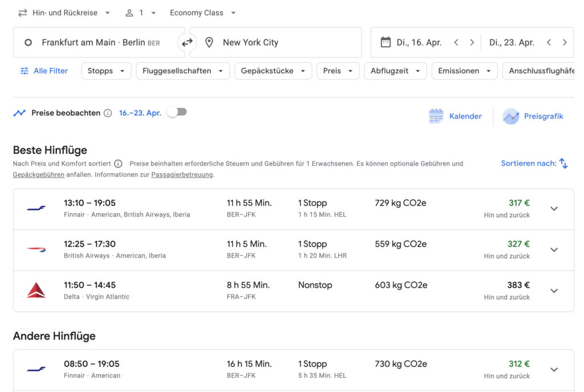Click the 312 € price
Screen dimensions: 584x392
click(x=519, y=364)
